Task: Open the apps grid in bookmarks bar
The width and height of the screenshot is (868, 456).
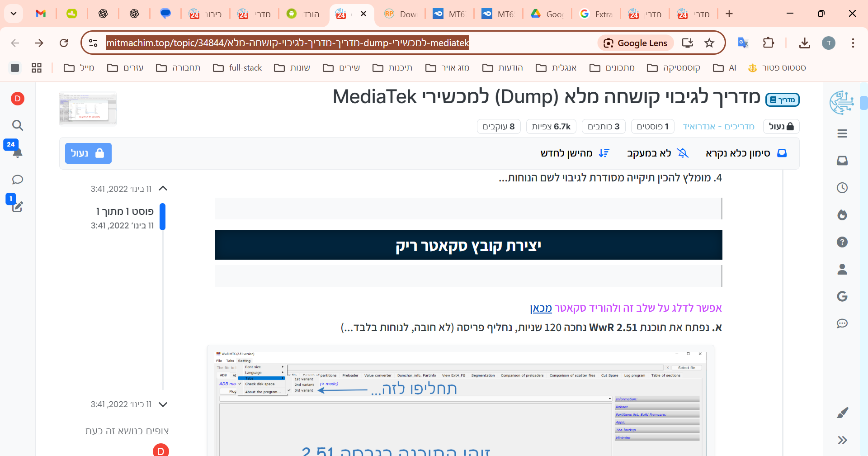Action: click(x=37, y=68)
